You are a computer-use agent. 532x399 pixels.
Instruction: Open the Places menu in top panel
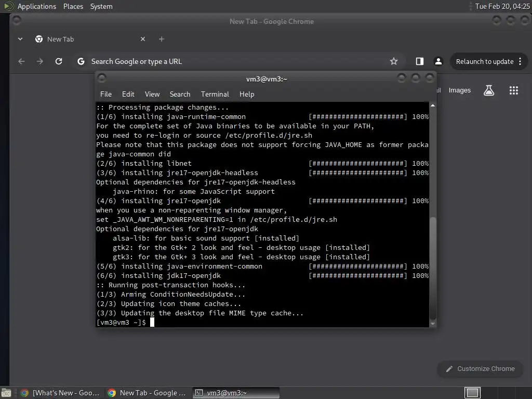[73, 6]
